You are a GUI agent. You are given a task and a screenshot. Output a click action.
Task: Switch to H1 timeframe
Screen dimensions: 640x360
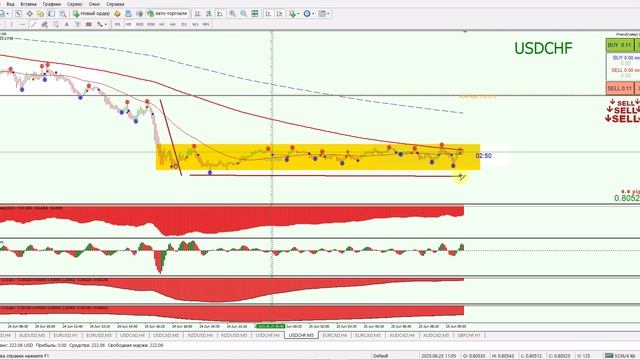click(x=162, y=24)
